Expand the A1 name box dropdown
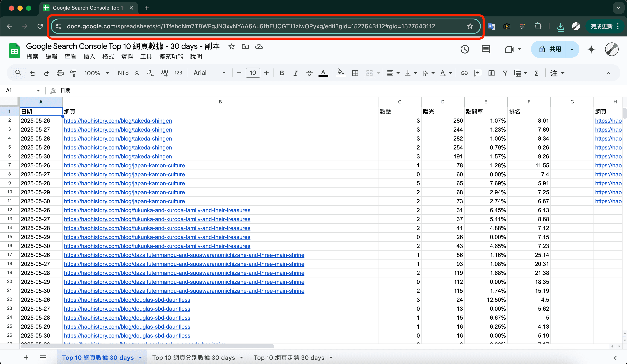This screenshot has width=627, height=364. coord(38,90)
